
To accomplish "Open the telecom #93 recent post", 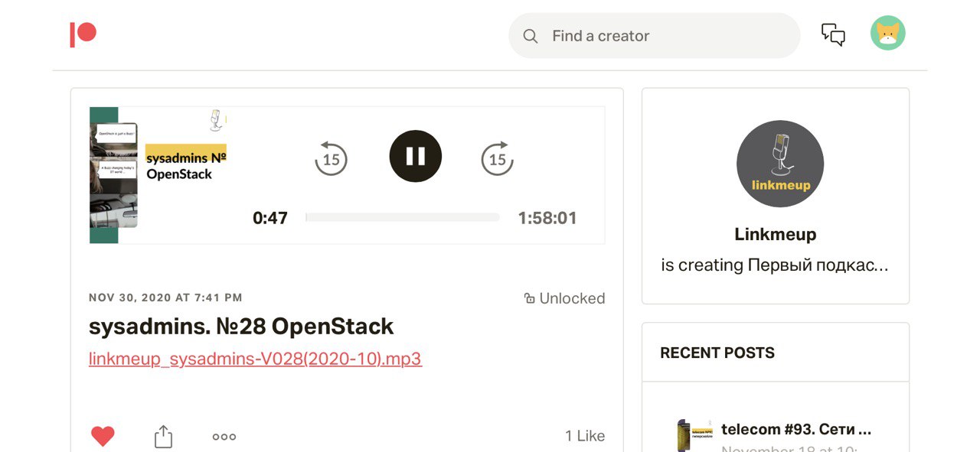I will [x=796, y=429].
